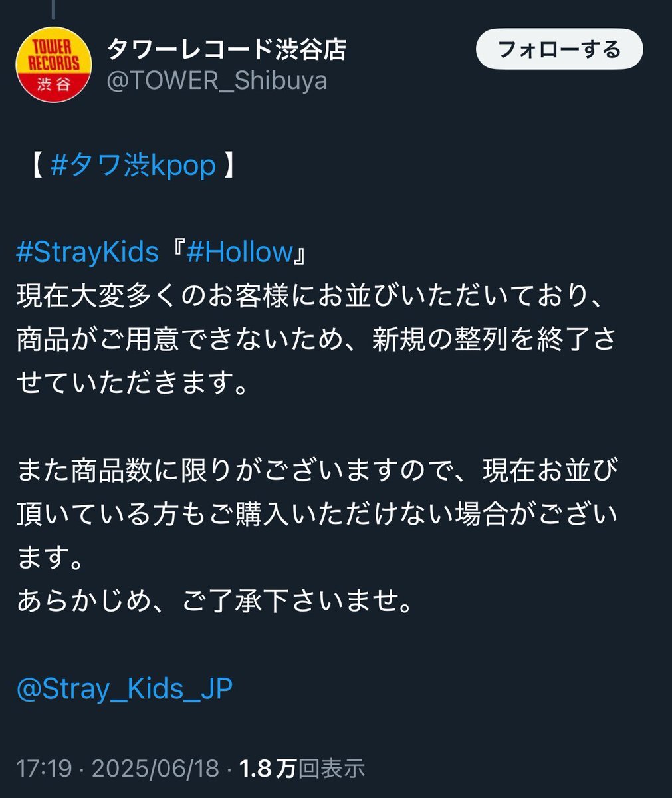Select the line starting 商品がご用意できない
The width and height of the screenshot is (672, 798).
[x=316, y=340]
